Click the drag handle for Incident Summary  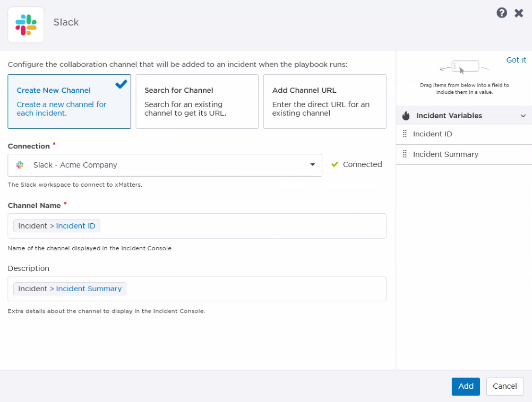click(405, 154)
